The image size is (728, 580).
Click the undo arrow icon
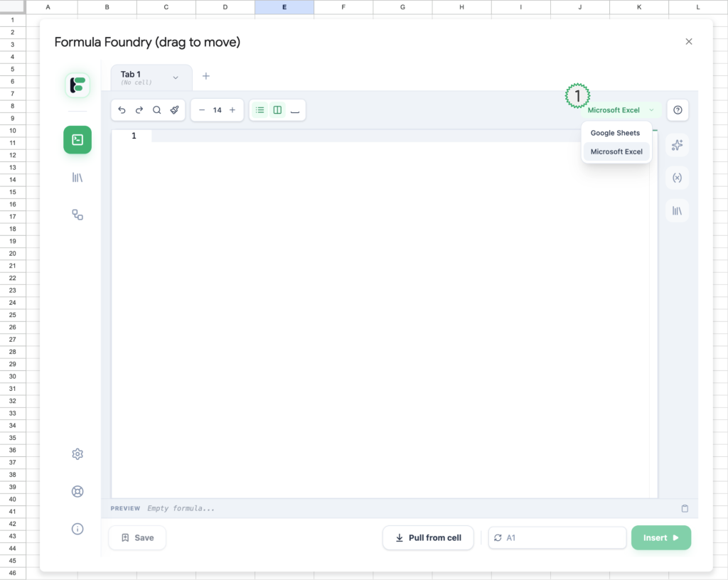122,110
